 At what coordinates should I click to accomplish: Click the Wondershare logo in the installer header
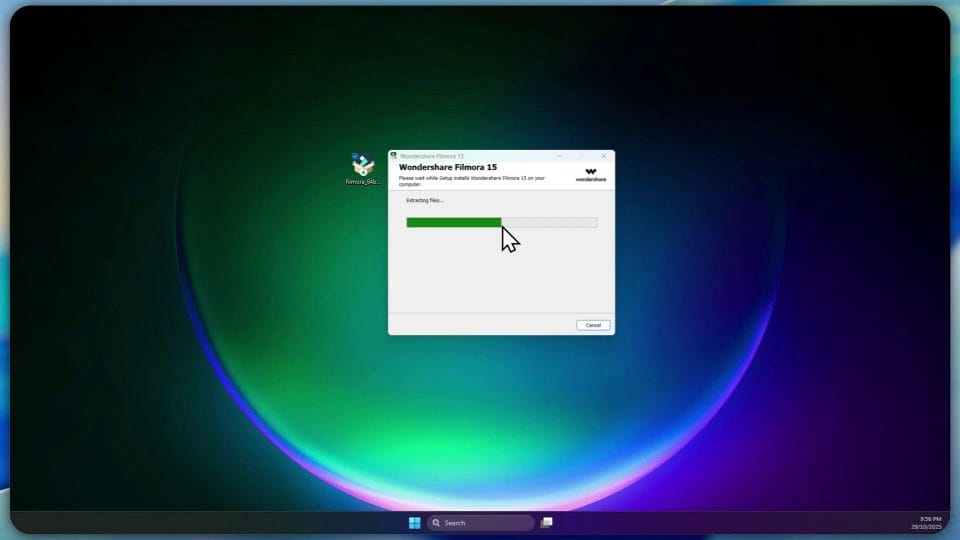pyautogui.click(x=591, y=175)
